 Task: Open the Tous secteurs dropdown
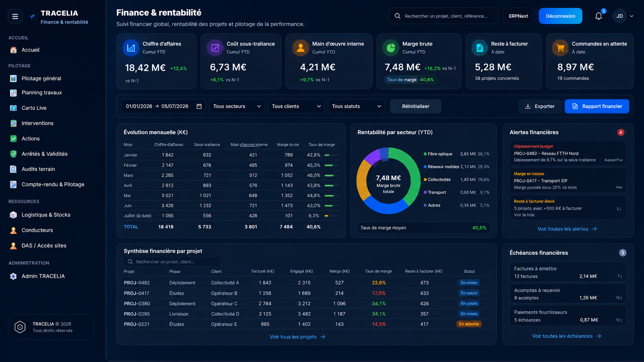236,106
